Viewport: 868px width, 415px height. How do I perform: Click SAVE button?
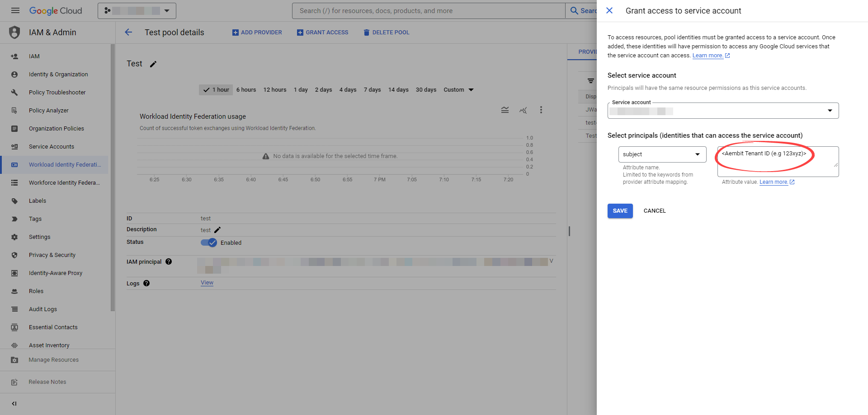(x=620, y=211)
